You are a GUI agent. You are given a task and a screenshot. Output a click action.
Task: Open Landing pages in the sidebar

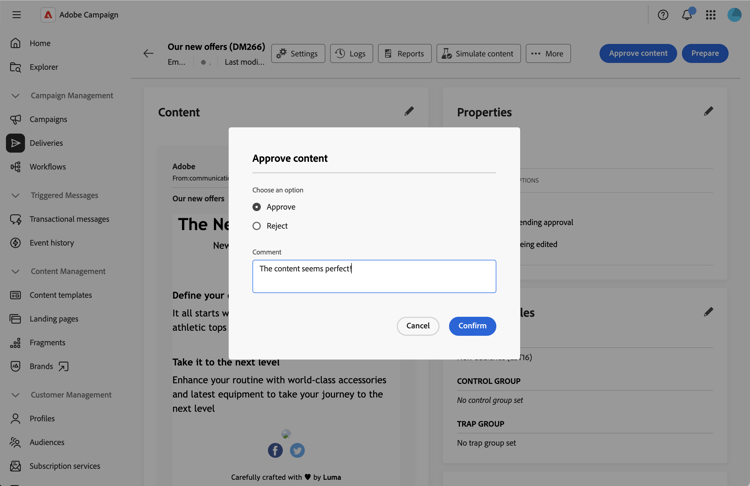coord(54,319)
